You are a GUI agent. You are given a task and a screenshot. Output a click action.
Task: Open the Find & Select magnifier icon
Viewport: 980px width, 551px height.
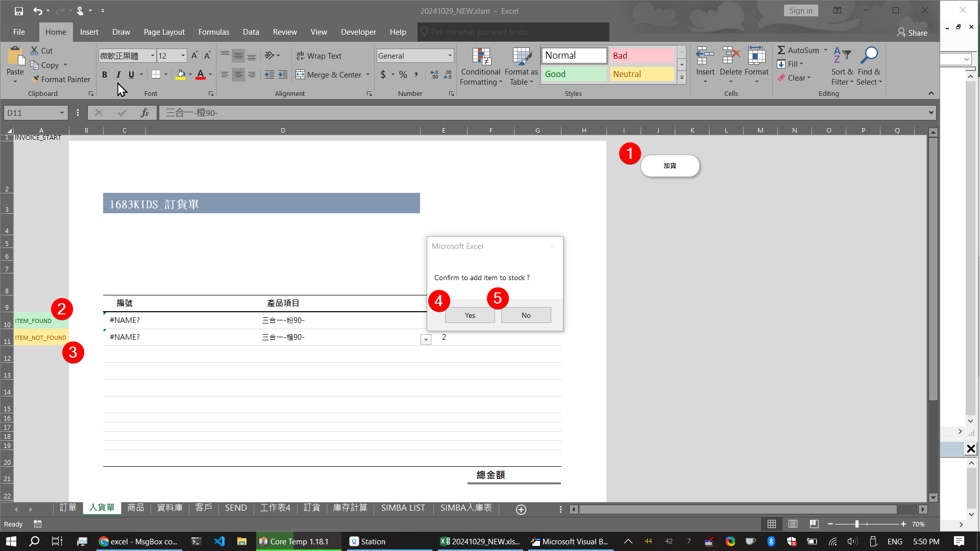point(869,55)
